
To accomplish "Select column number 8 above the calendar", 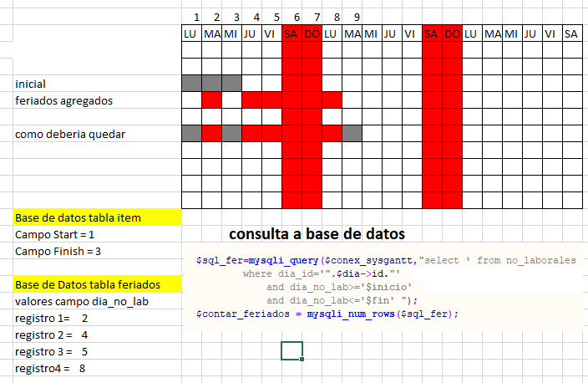I will coord(332,17).
